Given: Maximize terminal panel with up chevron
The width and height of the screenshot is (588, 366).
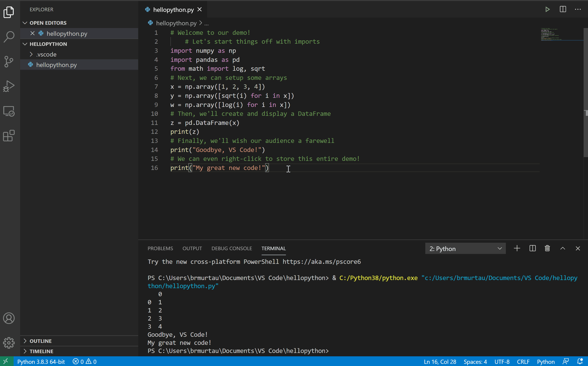Looking at the screenshot, I should pos(563,248).
